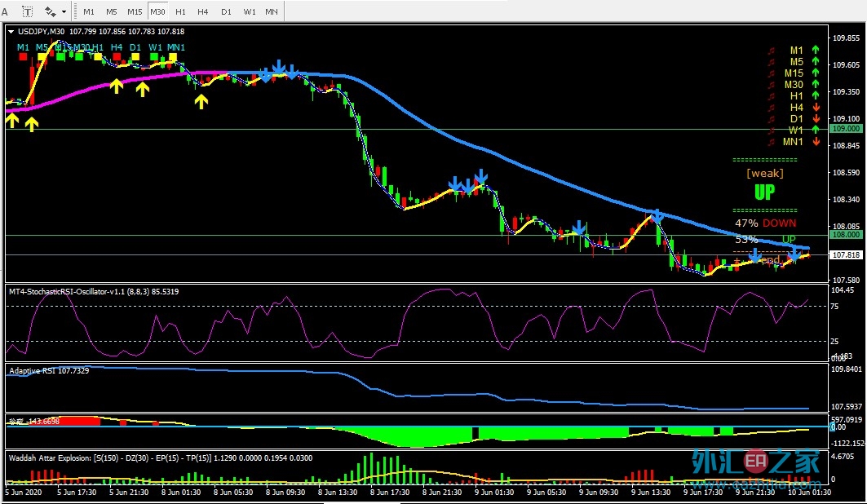Select the blue down arrow touching the blue moving average near 9 Jun 13:30
Screen dimensions: 867x504
click(x=657, y=216)
